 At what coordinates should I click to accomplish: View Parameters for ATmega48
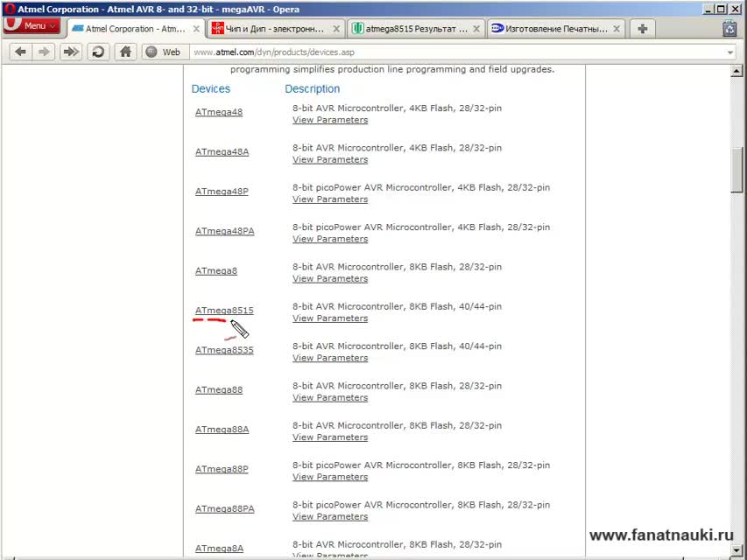coord(330,120)
